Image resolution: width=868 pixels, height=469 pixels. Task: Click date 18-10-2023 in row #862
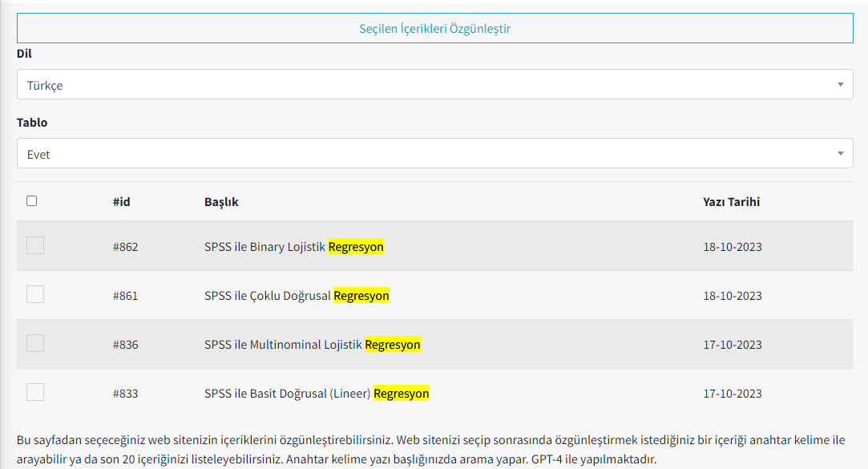(733, 247)
